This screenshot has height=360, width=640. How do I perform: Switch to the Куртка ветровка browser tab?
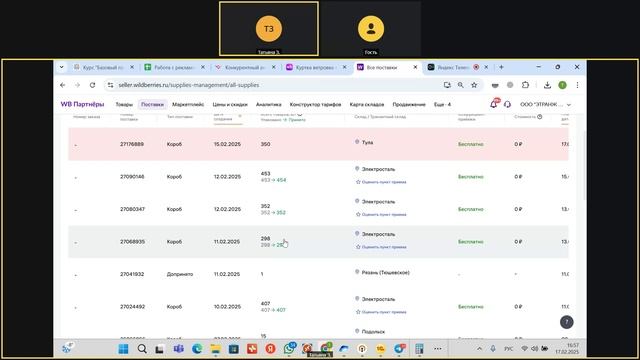pos(316,67)
